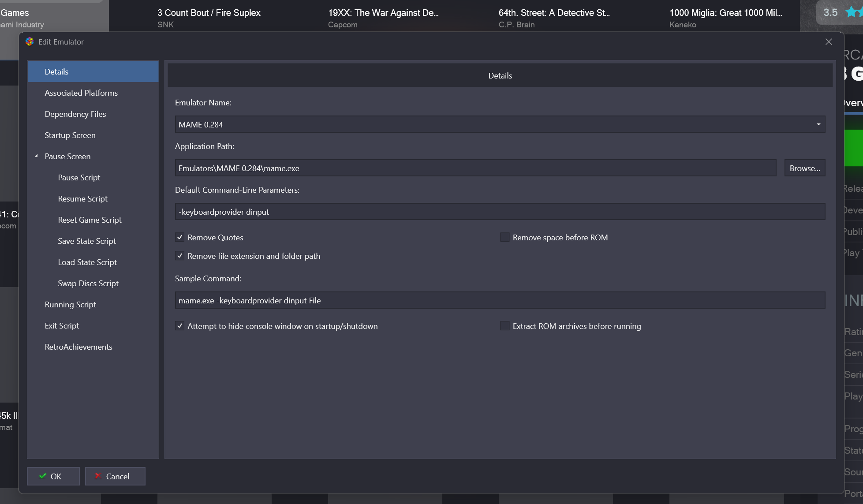Enable Extract ROM archives before running
This screenshot has width=863, height=504.
click(504, 326)
